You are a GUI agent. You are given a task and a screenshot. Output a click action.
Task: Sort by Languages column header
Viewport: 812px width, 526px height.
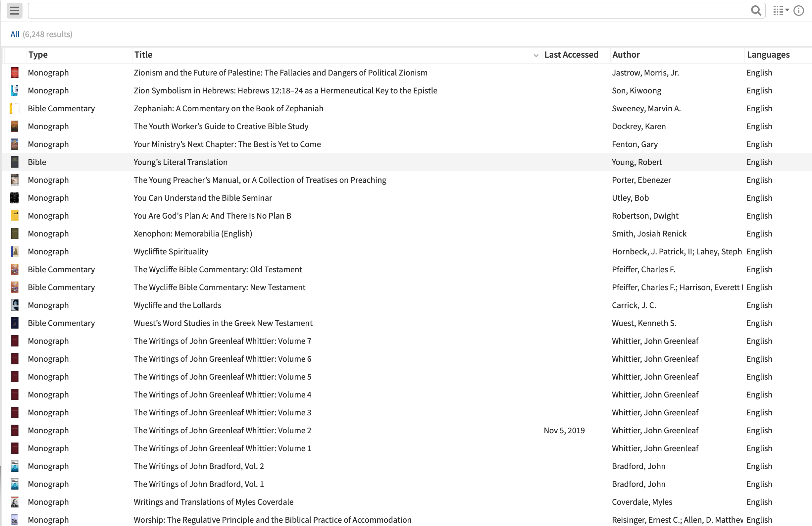pyautogui.click(x=768, y=55)
